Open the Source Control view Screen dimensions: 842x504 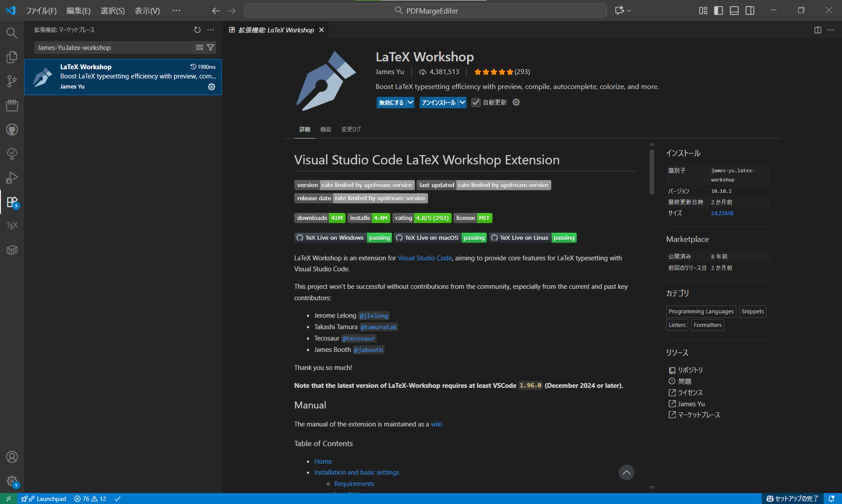point(12,81)
